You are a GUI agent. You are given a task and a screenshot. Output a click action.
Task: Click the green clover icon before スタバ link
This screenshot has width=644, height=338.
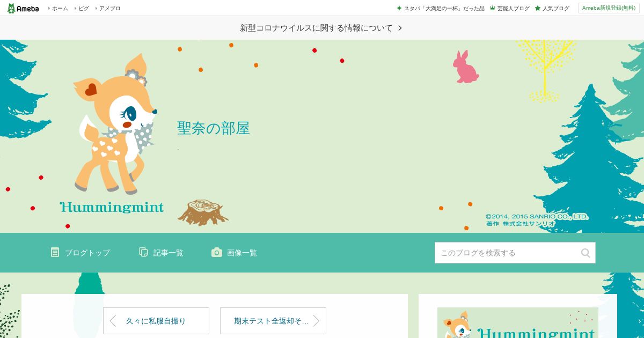point(399,9)
